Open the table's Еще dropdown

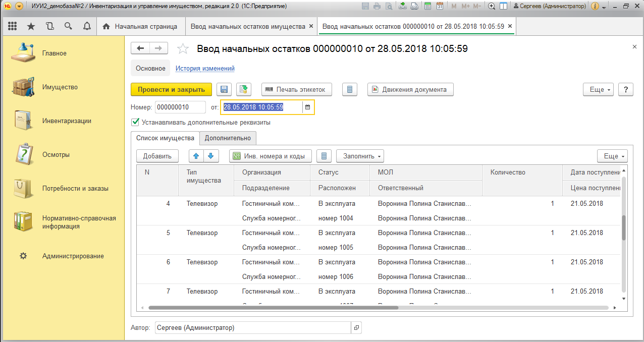(612, 156)
